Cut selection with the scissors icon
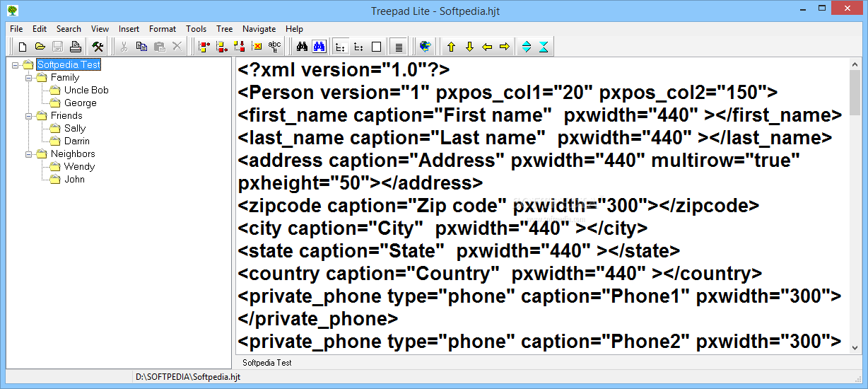This screenshot has height=389, width=868. coord(124,47)
